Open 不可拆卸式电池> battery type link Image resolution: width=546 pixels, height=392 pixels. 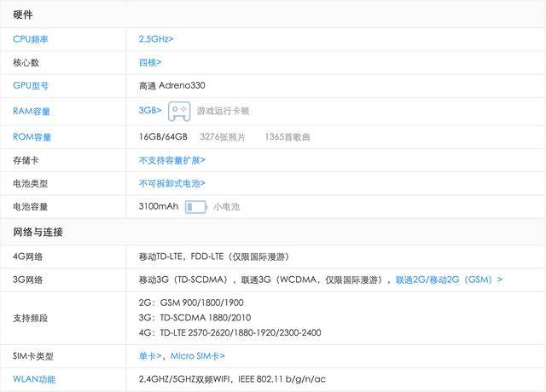[171, 183]
